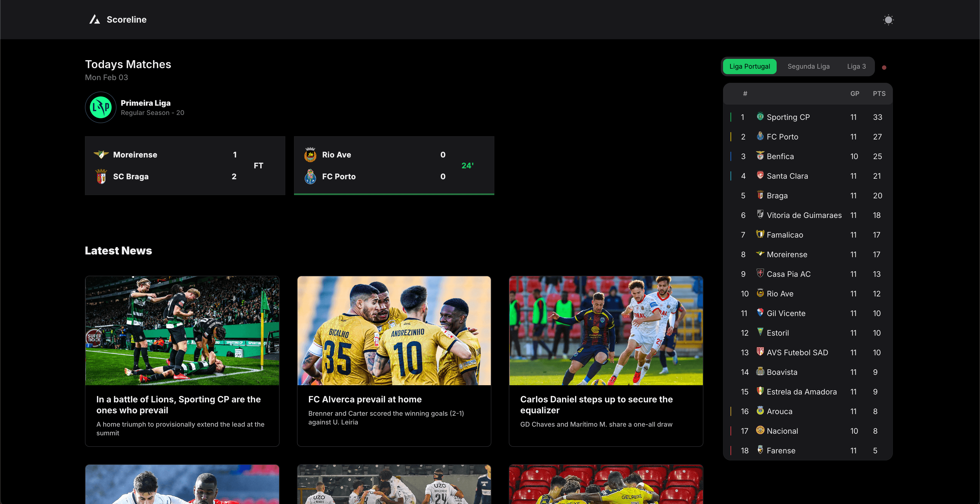
Task: Select 'Santa Clara' name in standings
Action: point(787,176)
